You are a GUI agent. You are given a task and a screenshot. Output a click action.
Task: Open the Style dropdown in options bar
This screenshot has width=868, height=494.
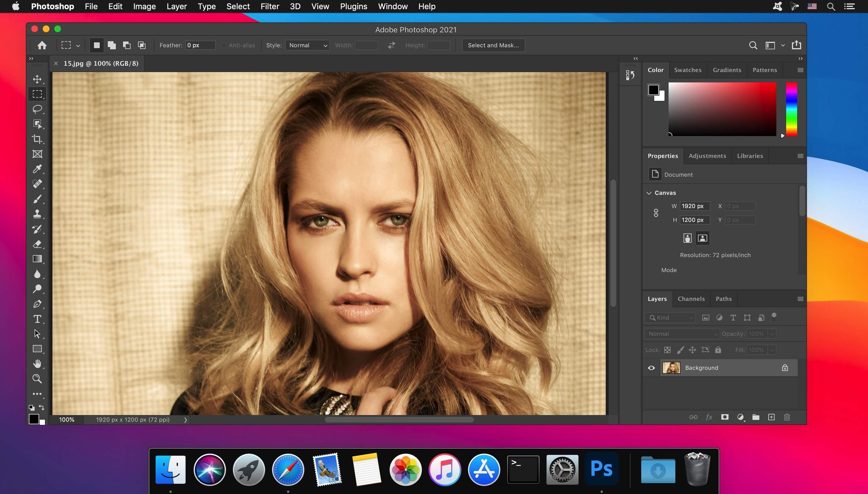click(x=307, y=45)
